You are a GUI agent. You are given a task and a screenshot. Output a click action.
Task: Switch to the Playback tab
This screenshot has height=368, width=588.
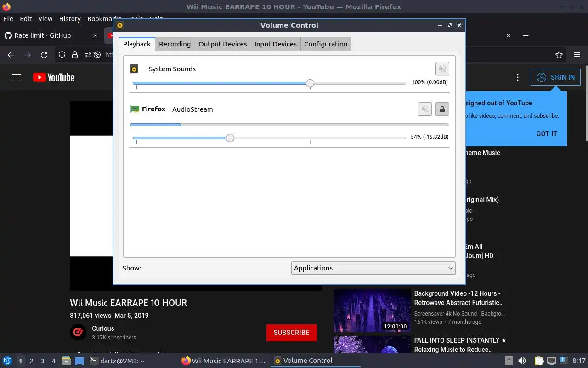pyautogui.click(x=137, y=44)
